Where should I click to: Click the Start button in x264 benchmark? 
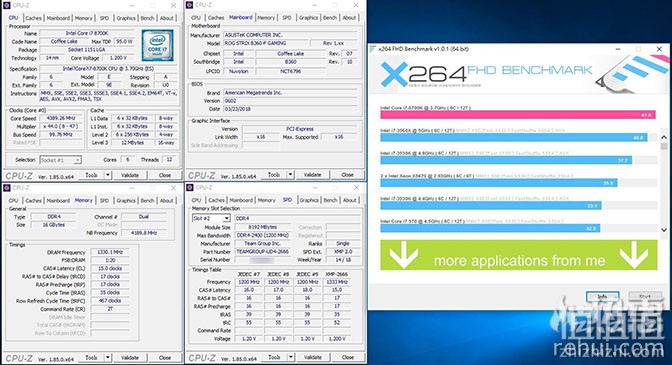[x=645, y=296]
